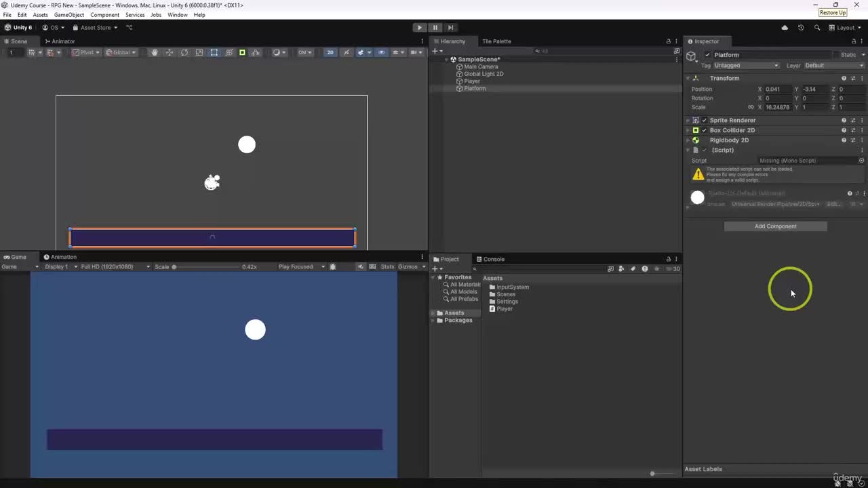Image resolution: width=868 pixels, height=488 pixels.
Task: Open the Layout dropdown
Action: (x=845, y=28)
